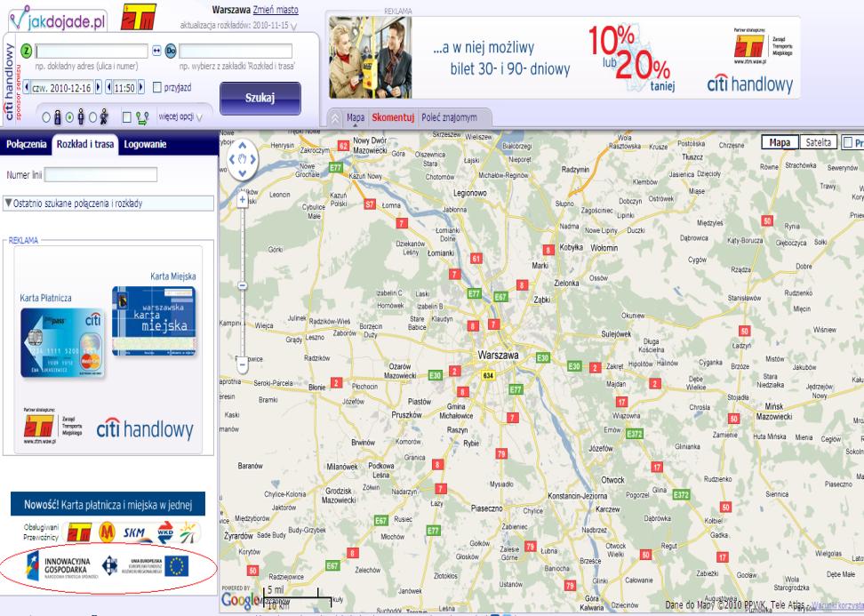Click the Legionowo label on the map

click(x=470, y=194)
